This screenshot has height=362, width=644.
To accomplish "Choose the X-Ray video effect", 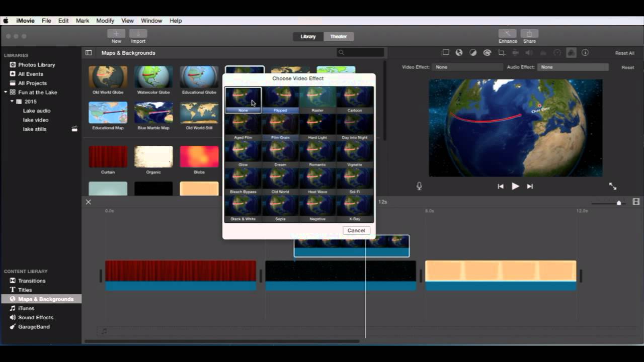I will coord(355,208).
